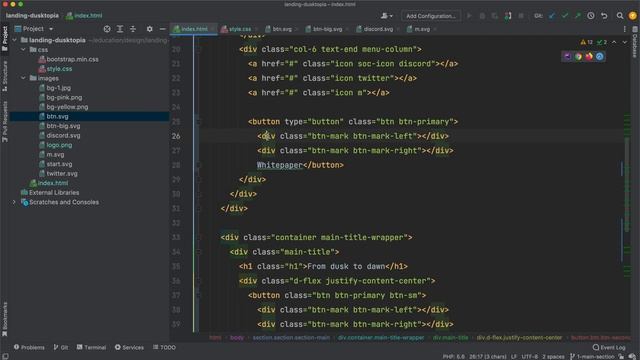
Task: Open page in Firefox browser icon
Action: (589, 56)
